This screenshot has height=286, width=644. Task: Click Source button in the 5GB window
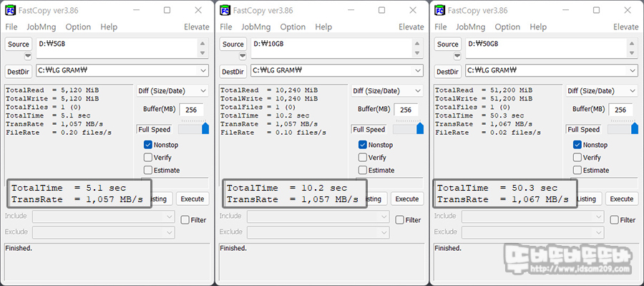click(x=19, y=44)
